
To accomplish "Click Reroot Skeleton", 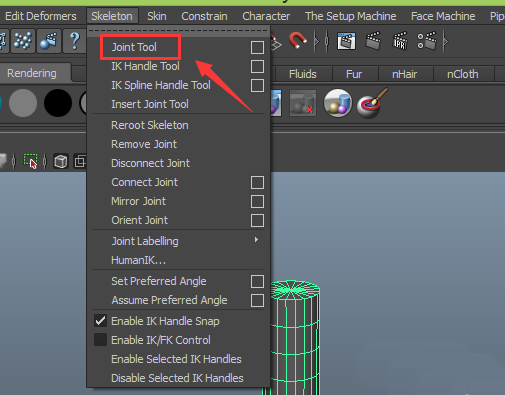I will pyautogui.click(x=150, y=125).
